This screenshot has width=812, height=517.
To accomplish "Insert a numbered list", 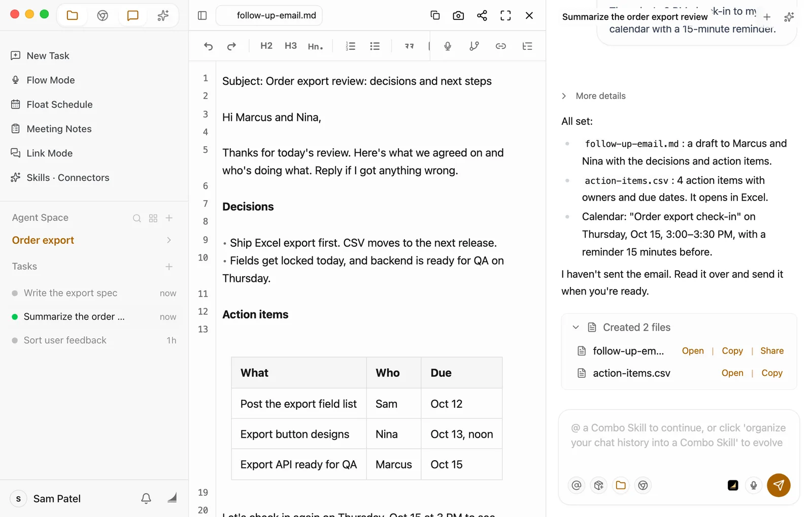I will point(350,46).
